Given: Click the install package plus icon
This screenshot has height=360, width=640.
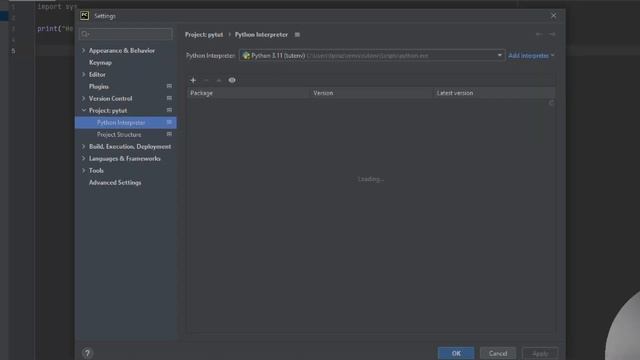Looking at the screenshot, I should 193,80.
